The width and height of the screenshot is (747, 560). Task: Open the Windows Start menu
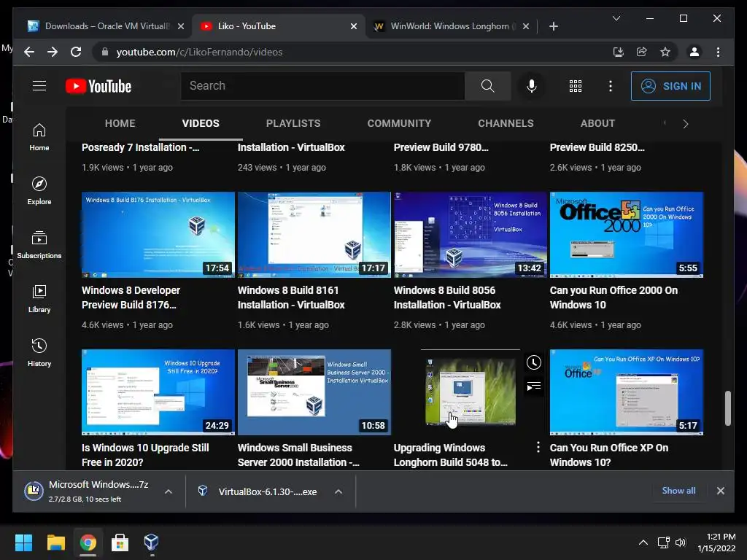23,542
